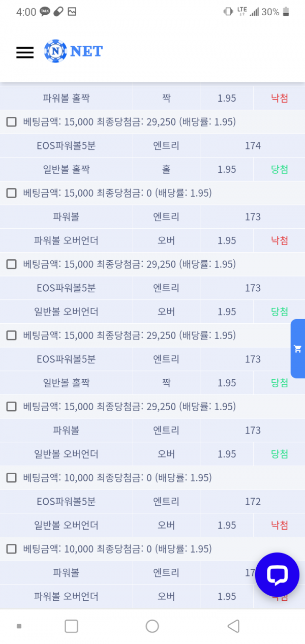The height and width of the screenshot is (644, 305).
Task: Select the round number 174 cell
Action: pos(253,146)
